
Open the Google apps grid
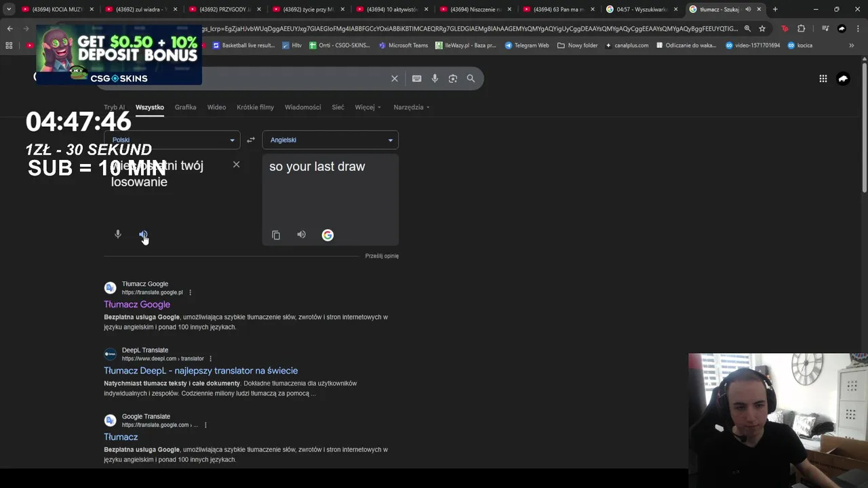point(823,79)
